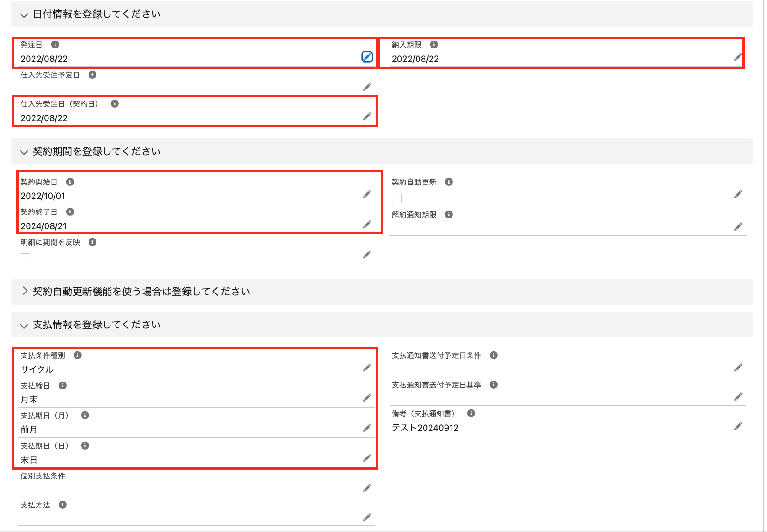Open info tooltip for 支払方法
Image resolution: width=767 pixels, height=532 pixels.
click(x=62, y=505)
